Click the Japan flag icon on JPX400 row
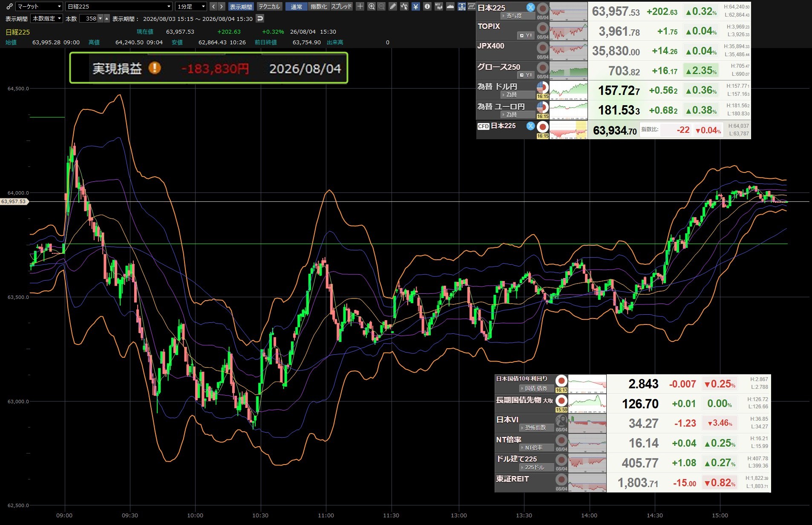812x525 pixels. (542, 48)
